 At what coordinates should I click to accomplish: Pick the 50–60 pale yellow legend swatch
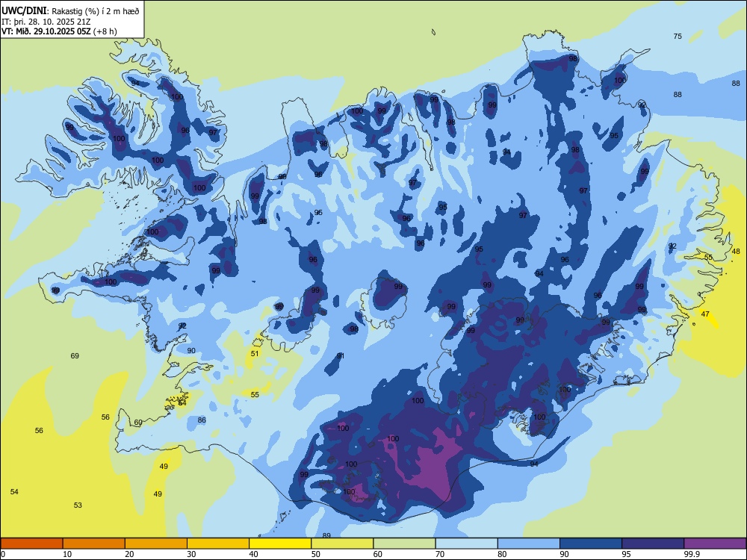(x=342, y=544)
